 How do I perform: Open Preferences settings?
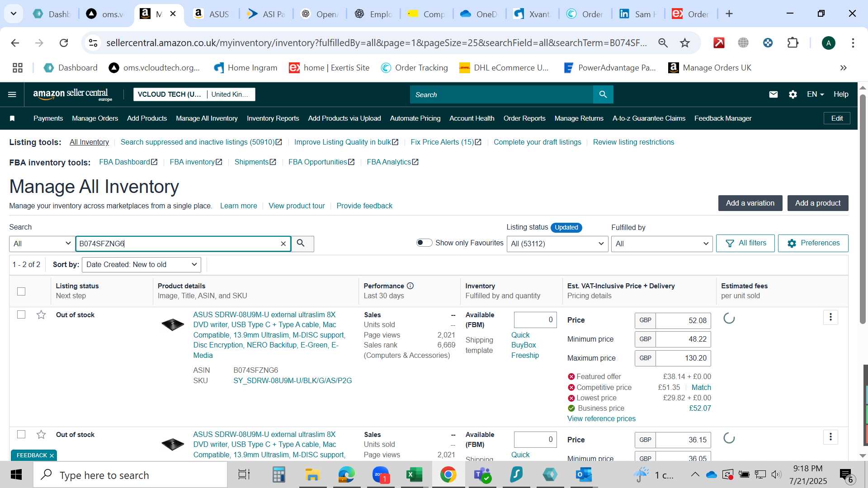pos(813,244)
